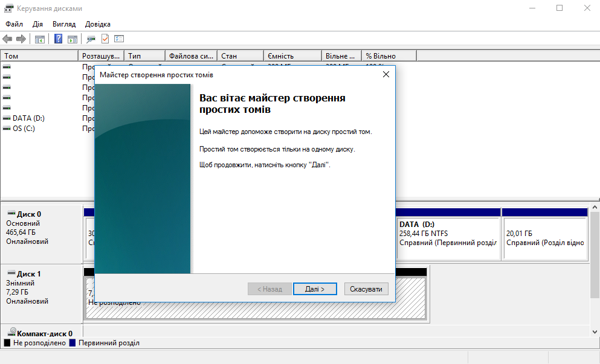The width and height of the screenshot is (600, 364).
Task: Select the DATA (D:) partition block
Action: tap(447, 238)
